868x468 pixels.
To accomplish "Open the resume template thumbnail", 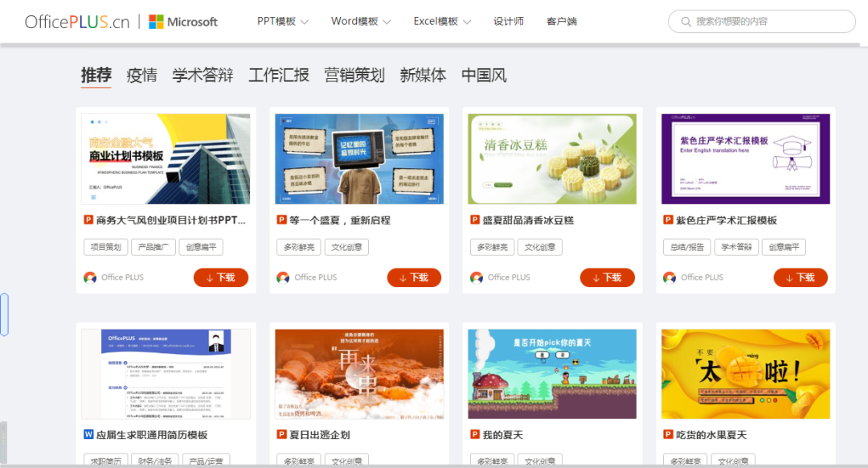I will [166, 375].
